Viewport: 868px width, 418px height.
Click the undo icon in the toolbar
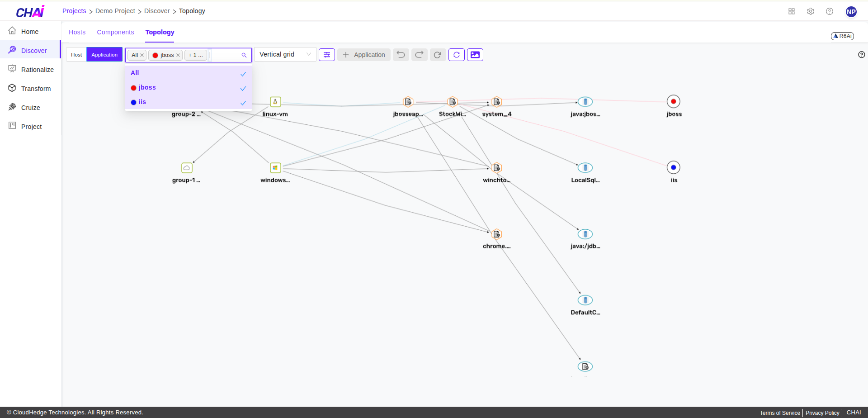401,54
